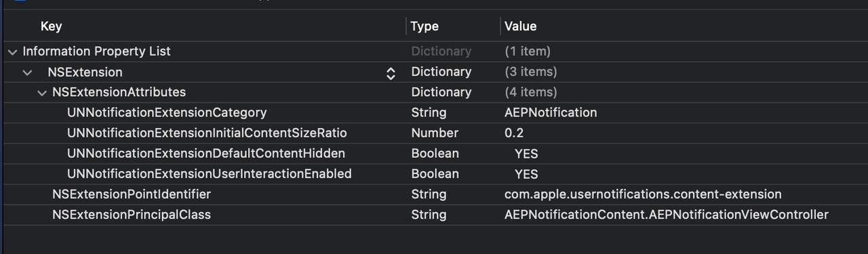Image resolution: width=868 pixels, height=254 pixels.
Task: Click Dictionary type for NSExtension row
Action: 441,72
